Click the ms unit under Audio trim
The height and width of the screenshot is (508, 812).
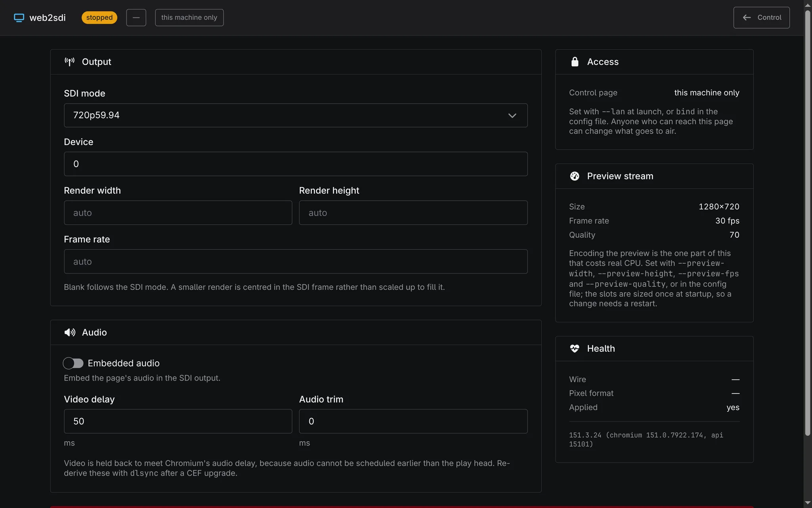click(304, 443)
